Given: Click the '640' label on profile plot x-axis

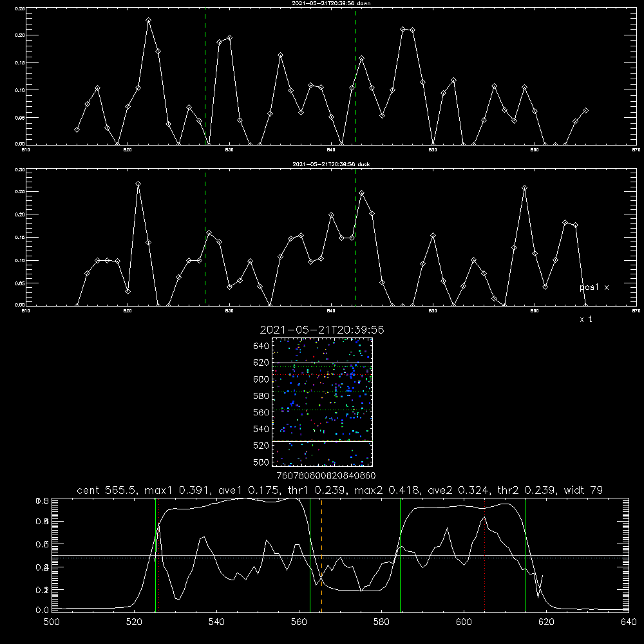Looking at the screenshot, I should click(629, 622).
